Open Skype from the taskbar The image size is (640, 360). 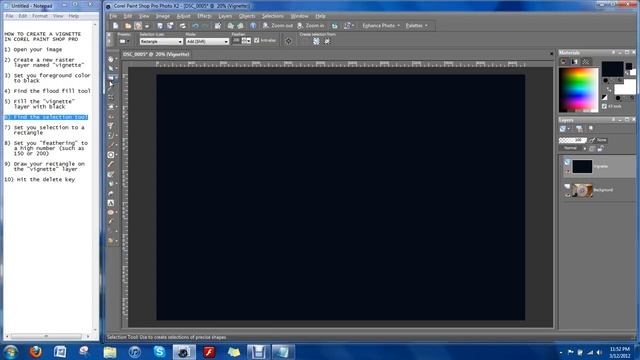159,351
